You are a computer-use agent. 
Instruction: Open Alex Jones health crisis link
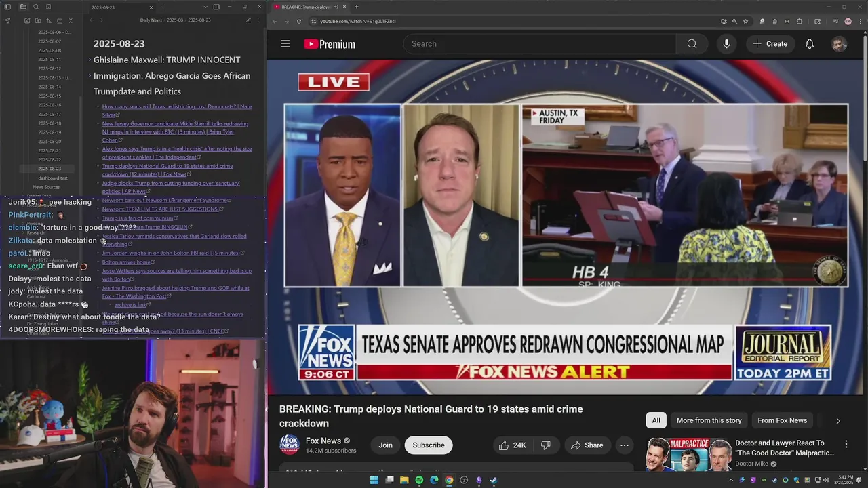click(177, 152)
